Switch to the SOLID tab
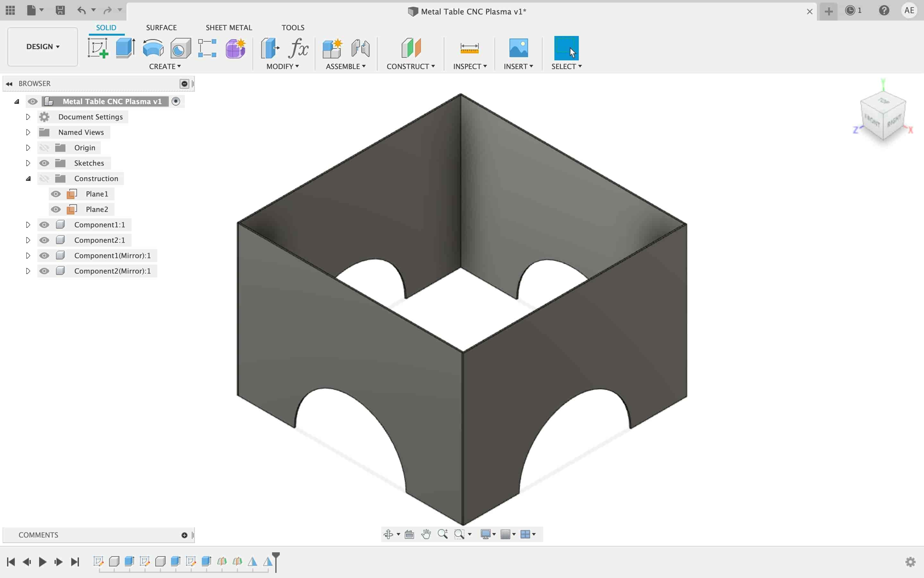This screenshot has width=924, height=578. point(106,28)
